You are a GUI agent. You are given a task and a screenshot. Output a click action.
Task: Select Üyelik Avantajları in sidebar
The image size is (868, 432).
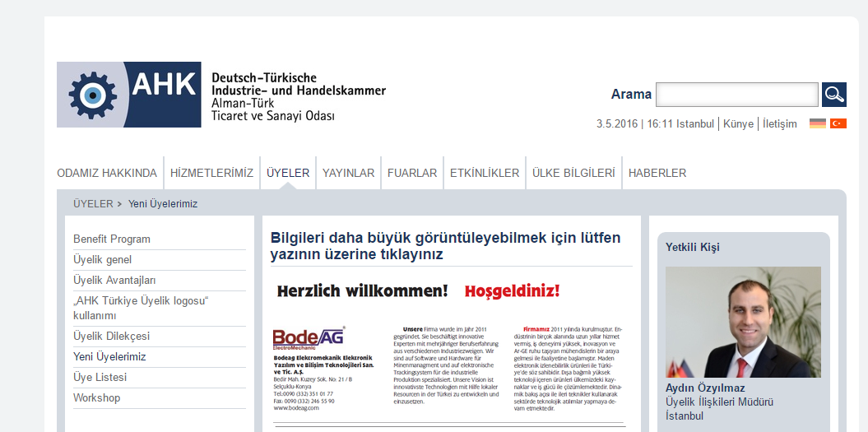(x=114, y=281)
